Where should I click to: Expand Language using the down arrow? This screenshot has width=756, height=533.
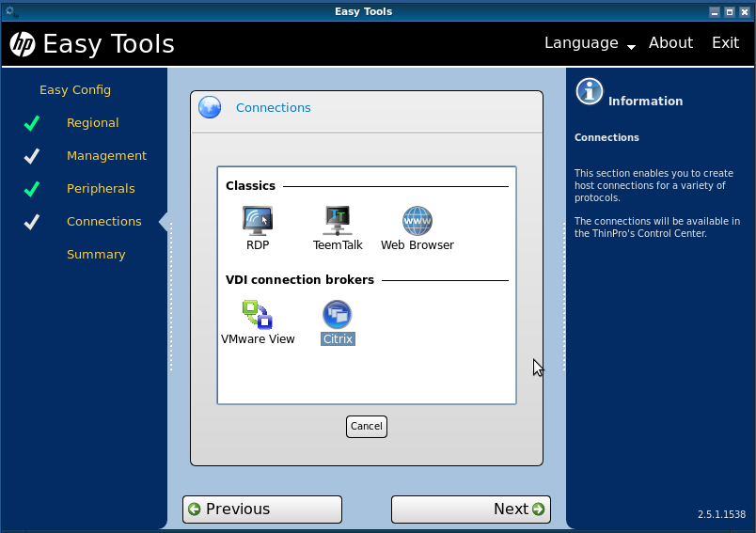[631, 47]
